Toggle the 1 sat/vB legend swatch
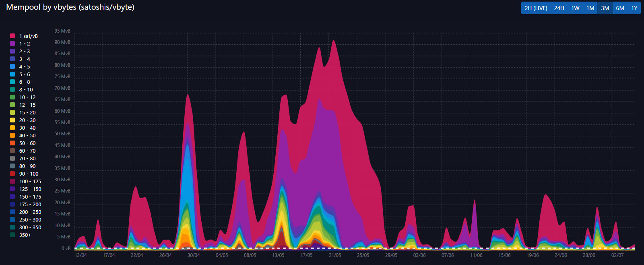Screen dimensions: 644x265 click(x=12, y=36)
